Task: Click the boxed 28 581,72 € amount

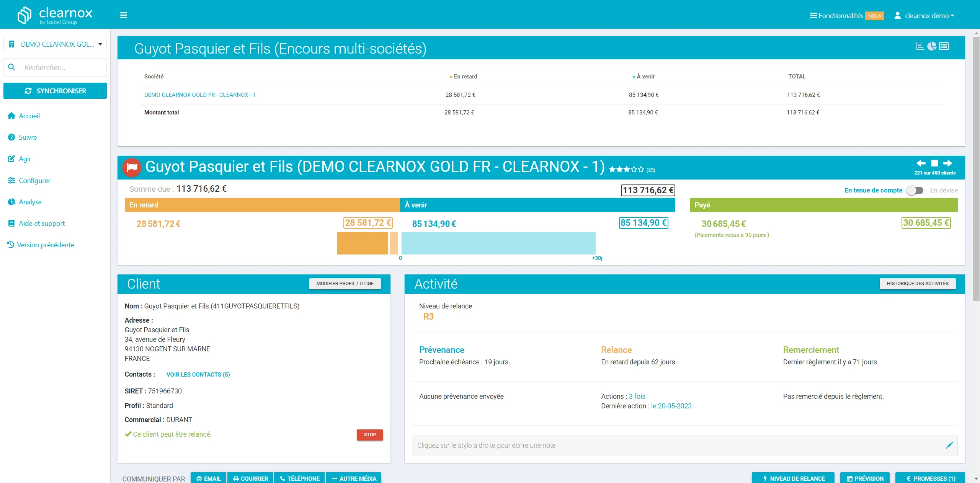Action: (368, 223)
